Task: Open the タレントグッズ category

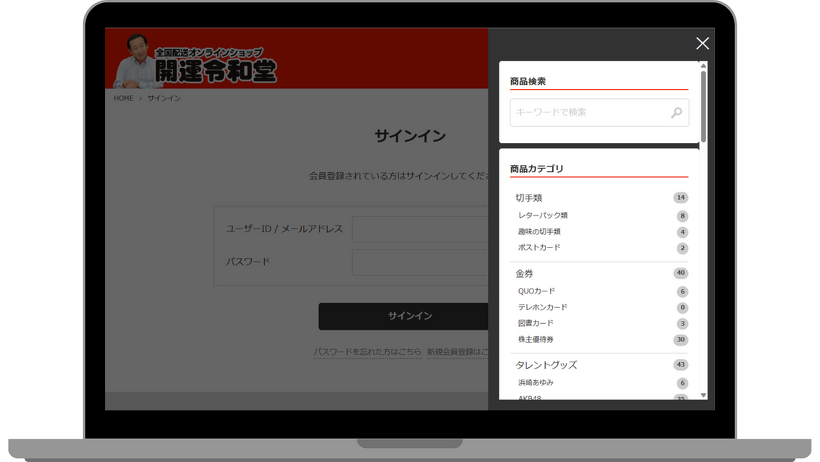Action: point(546,365)
